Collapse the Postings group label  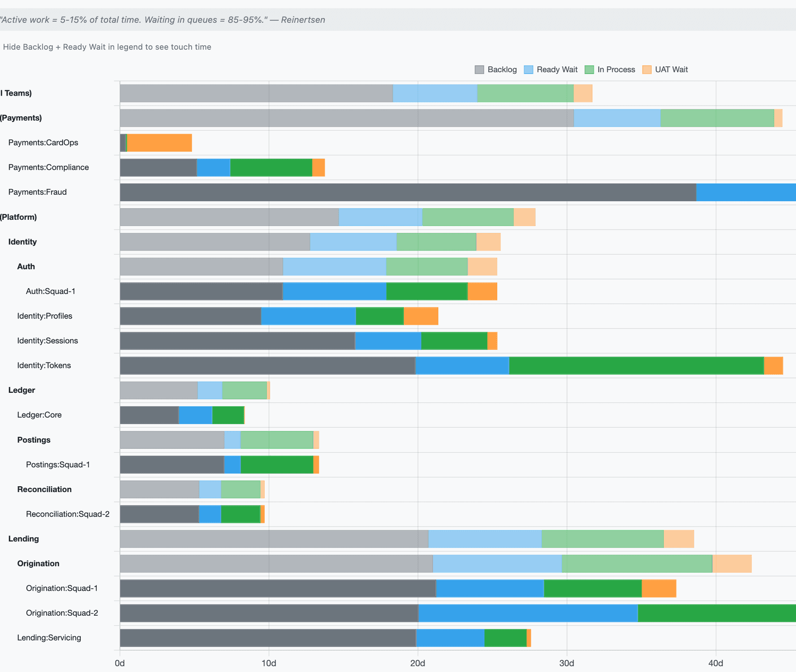[x=34, y=440]
